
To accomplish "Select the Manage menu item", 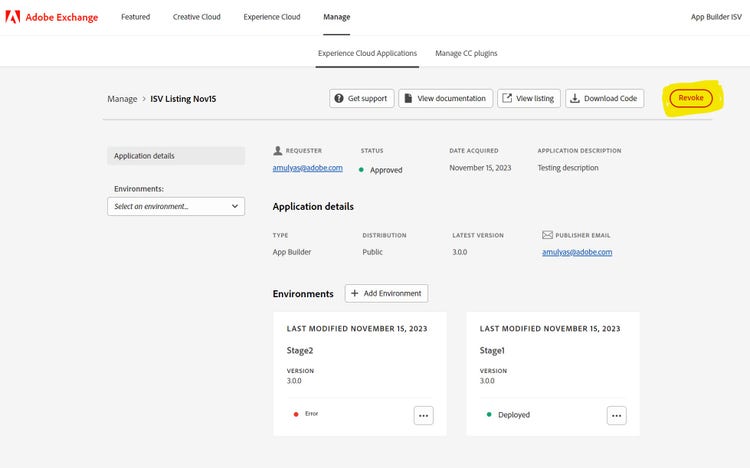I will click(x=337, y=17).
